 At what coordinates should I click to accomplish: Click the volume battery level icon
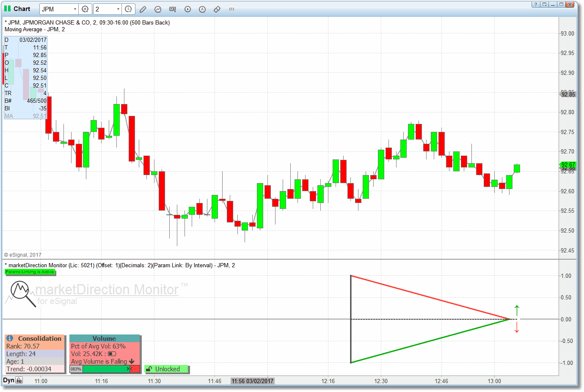click(112, 354)
